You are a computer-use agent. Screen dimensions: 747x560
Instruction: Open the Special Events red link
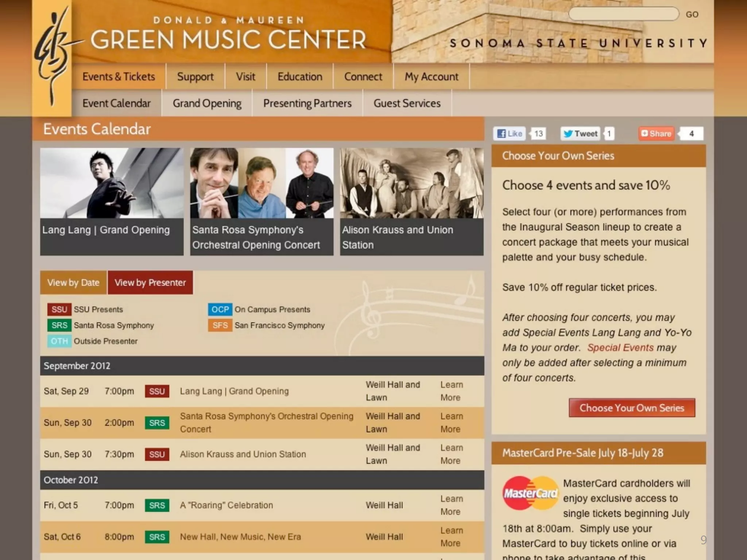(620, 347)
